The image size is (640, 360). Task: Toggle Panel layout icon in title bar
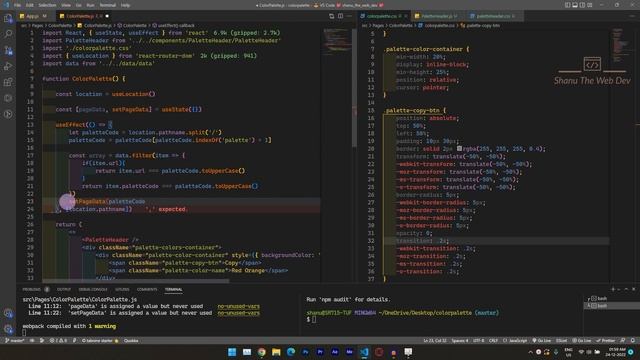click(575, 5)
